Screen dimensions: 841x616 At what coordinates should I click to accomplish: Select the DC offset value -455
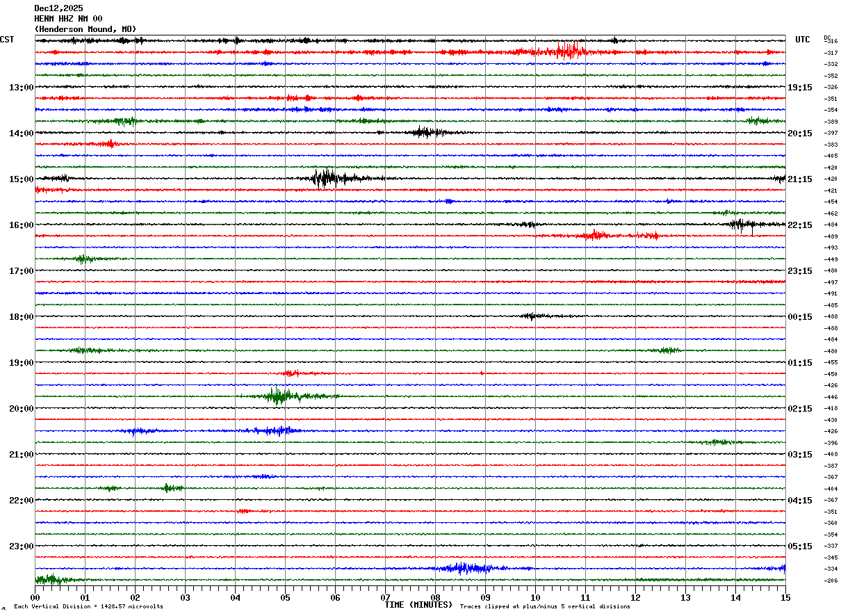coord(831,363)
